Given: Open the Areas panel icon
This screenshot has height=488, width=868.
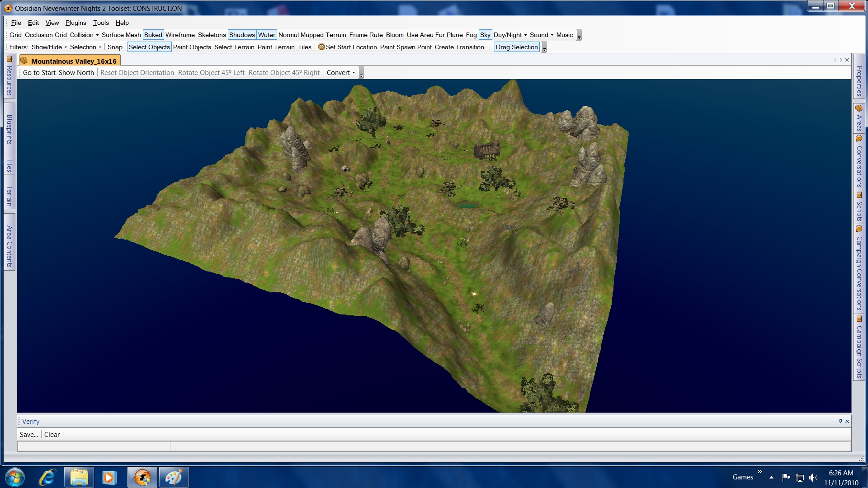Looking at the screenshot, I should [x=859, y=108].
